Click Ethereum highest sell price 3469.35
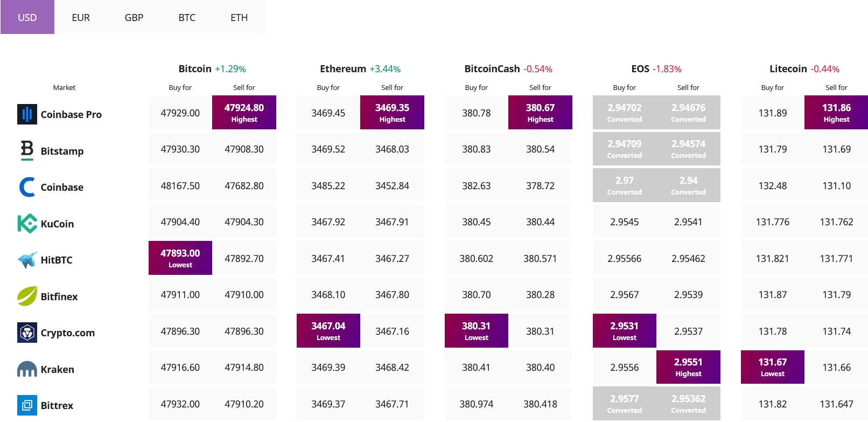Viewport: 868px width, 422px height. 392,113
